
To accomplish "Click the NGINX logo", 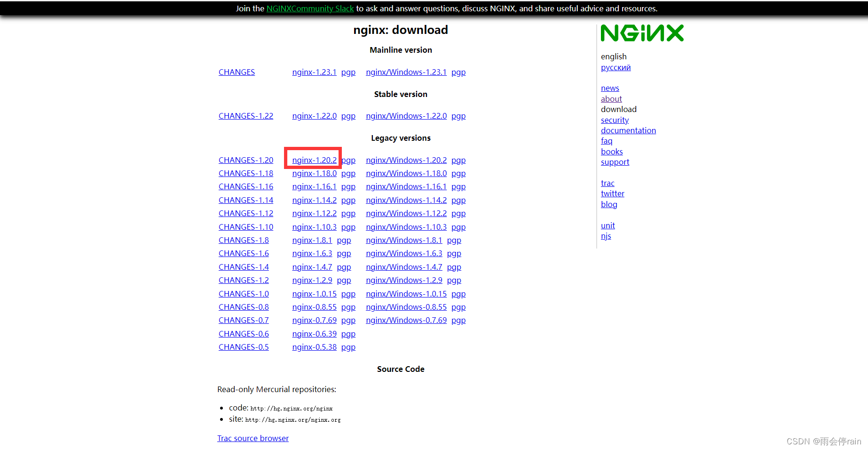I will (642, 33).
